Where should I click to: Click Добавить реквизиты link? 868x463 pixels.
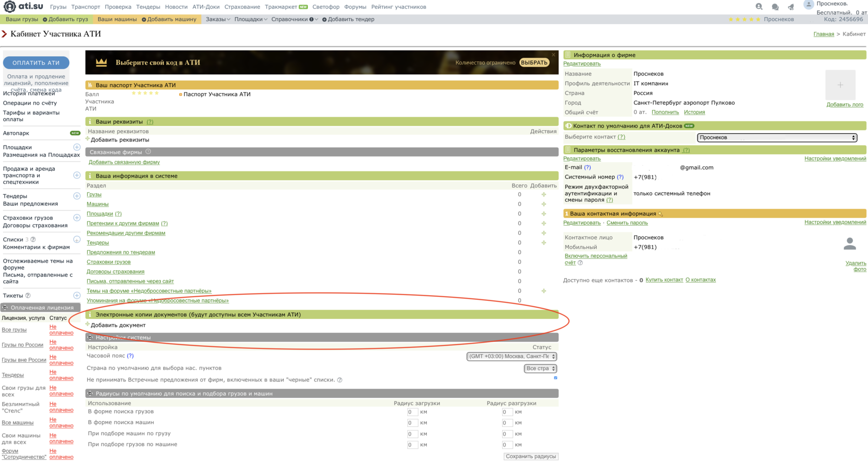coord(120,140)
